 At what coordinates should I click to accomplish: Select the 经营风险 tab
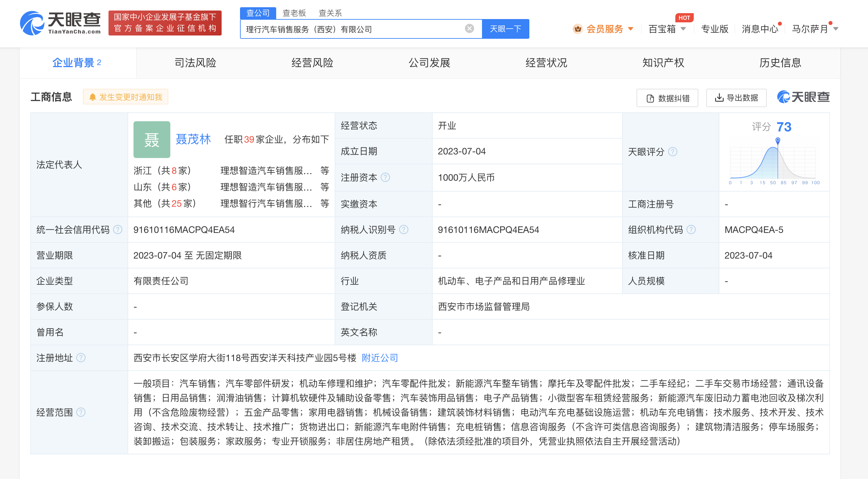point(312,63)
